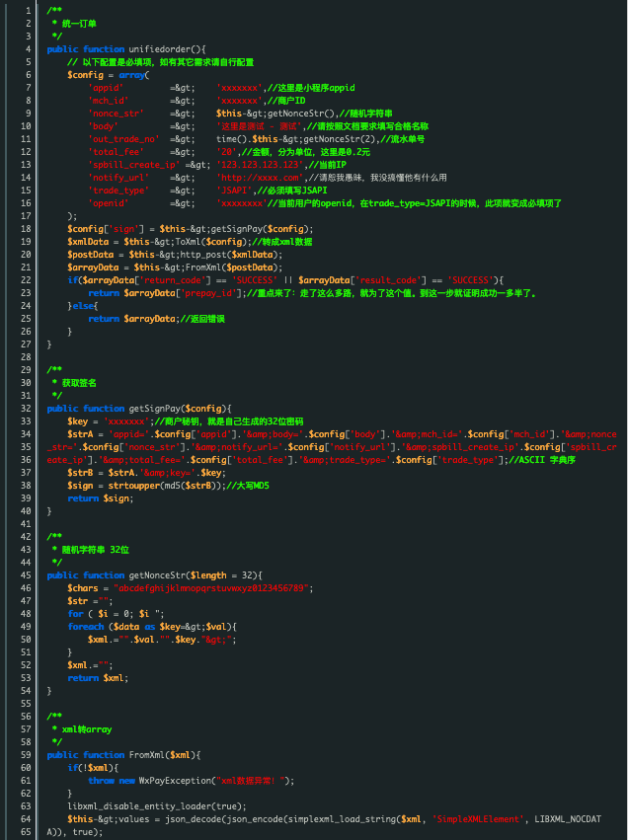Click the 'prepay_id' key on line 23
This screenshot has width=628, height=840.
[x=208, y=293]
